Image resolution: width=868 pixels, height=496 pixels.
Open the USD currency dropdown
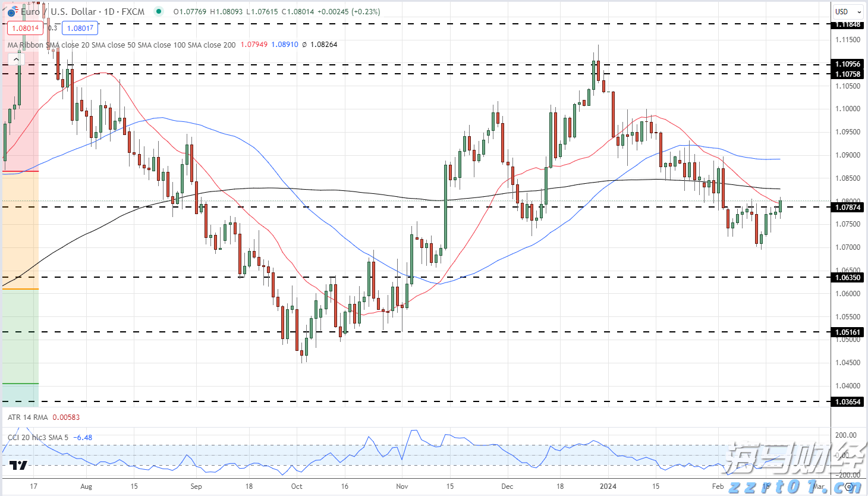click(848, 11)
